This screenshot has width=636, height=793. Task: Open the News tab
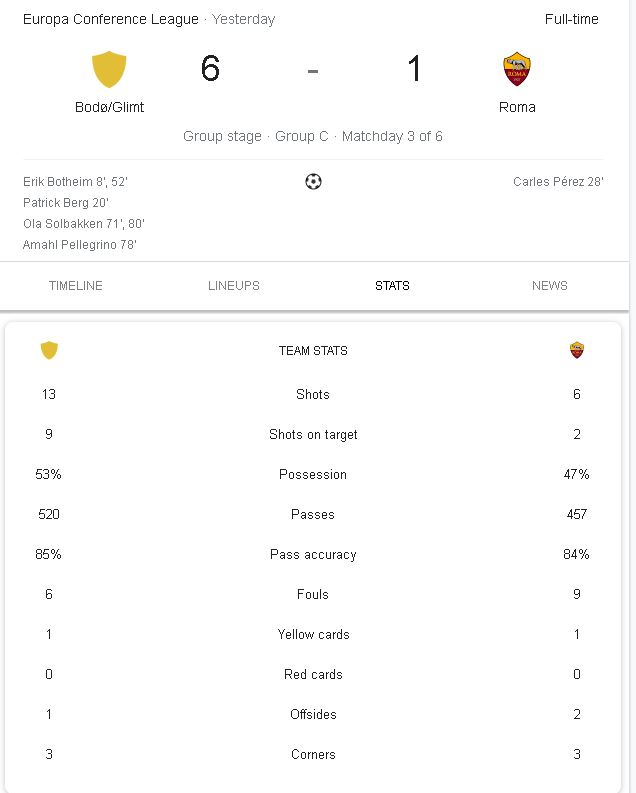tap(550, 286)
